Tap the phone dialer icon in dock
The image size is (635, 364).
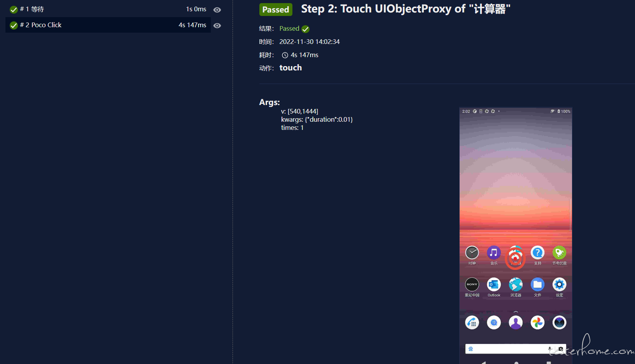[x=472, y=322]
